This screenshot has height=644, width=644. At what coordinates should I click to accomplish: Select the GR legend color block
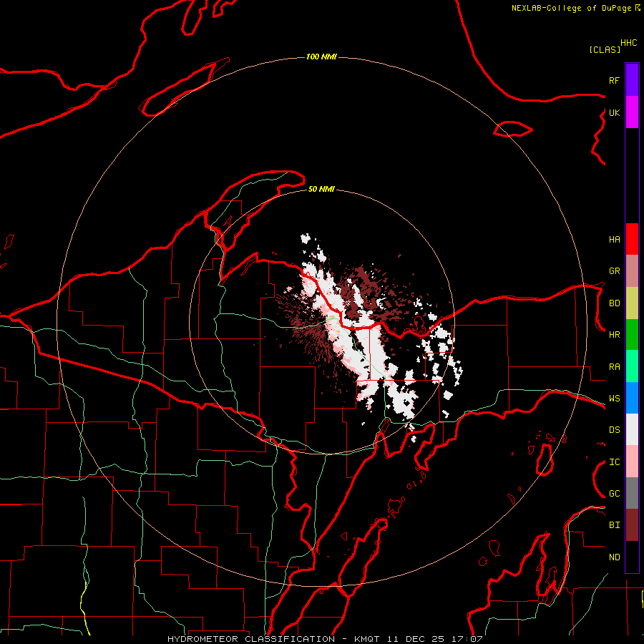click(632, 271)
